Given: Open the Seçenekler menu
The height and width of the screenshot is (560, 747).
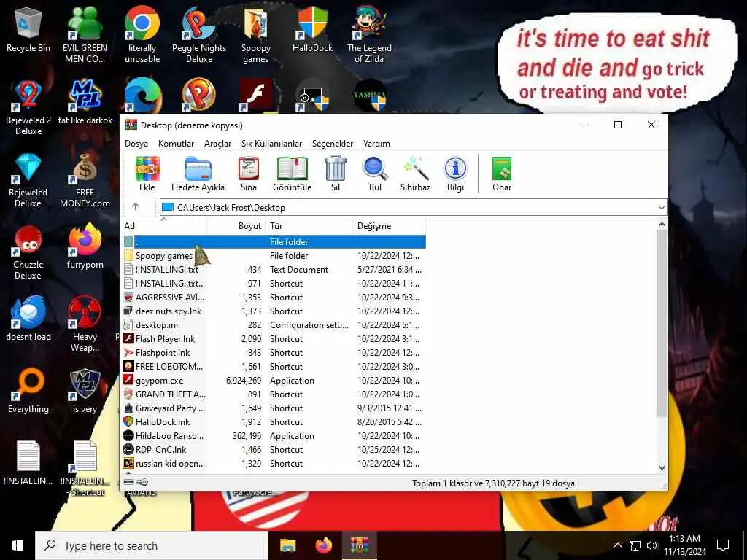Looking at the screenshot, I should coord(333,144).
